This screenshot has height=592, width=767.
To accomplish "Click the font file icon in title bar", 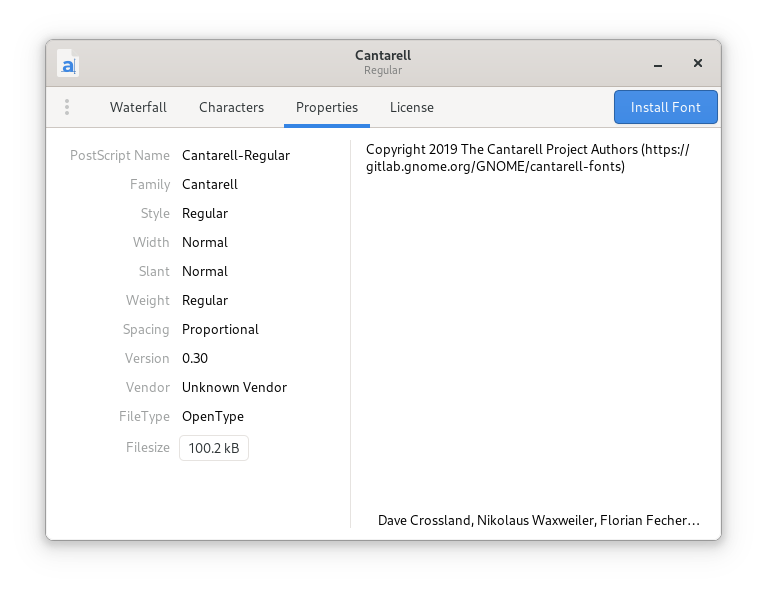I will point(68,64).
